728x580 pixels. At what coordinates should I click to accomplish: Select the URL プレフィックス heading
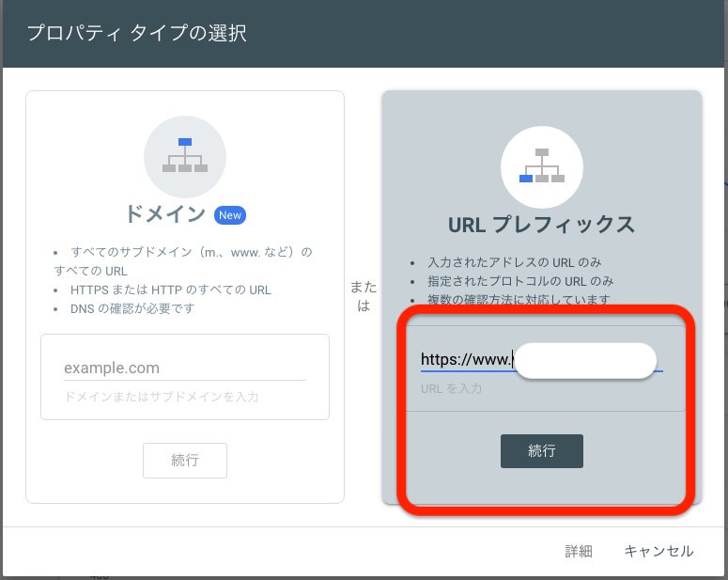542,225
